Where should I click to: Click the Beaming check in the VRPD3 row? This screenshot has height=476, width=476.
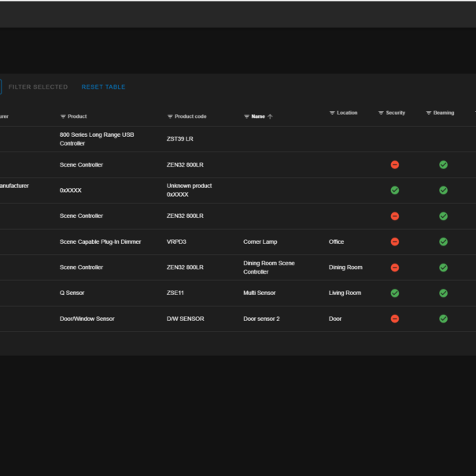(x=443, y=242)
